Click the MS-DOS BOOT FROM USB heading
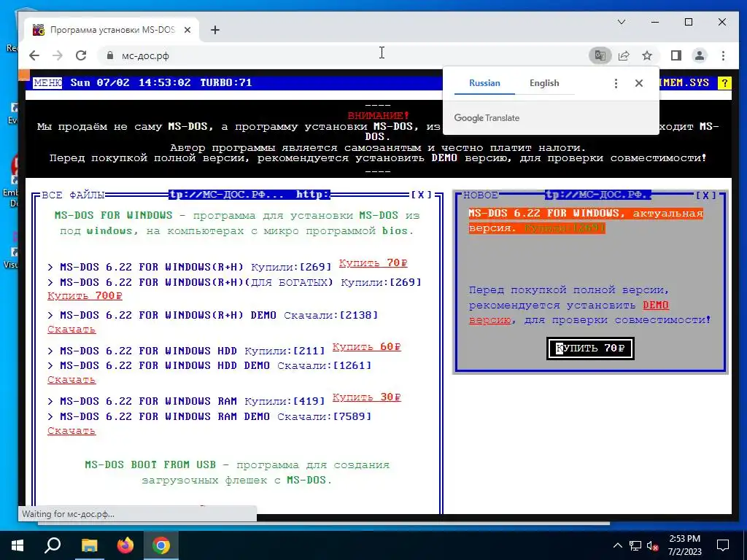The width and height of the screenshot is (747, 560). click(150, 464)
